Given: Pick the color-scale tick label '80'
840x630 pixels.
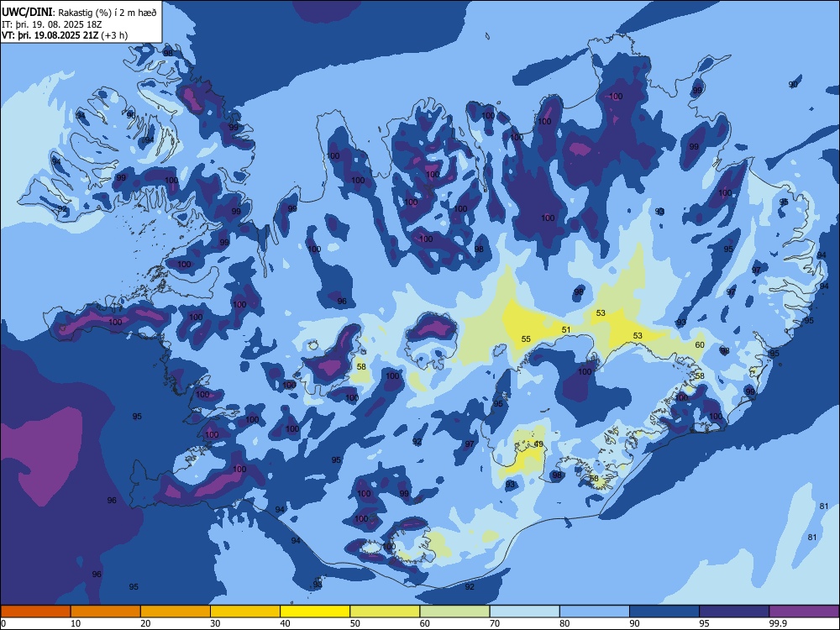Looking at the screenshot, I should click(564, 623).
